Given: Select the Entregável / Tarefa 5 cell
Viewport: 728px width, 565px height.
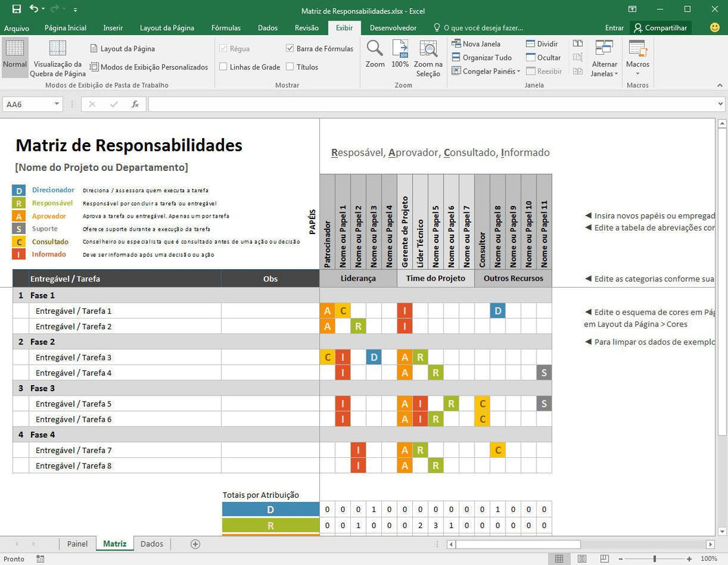Looking at the screenshot, I should point(125,404).
